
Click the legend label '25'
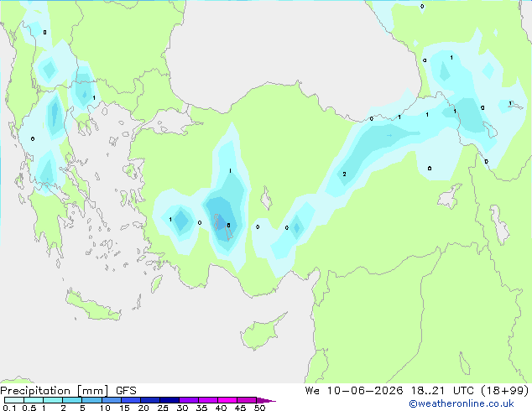pos(163,408)
